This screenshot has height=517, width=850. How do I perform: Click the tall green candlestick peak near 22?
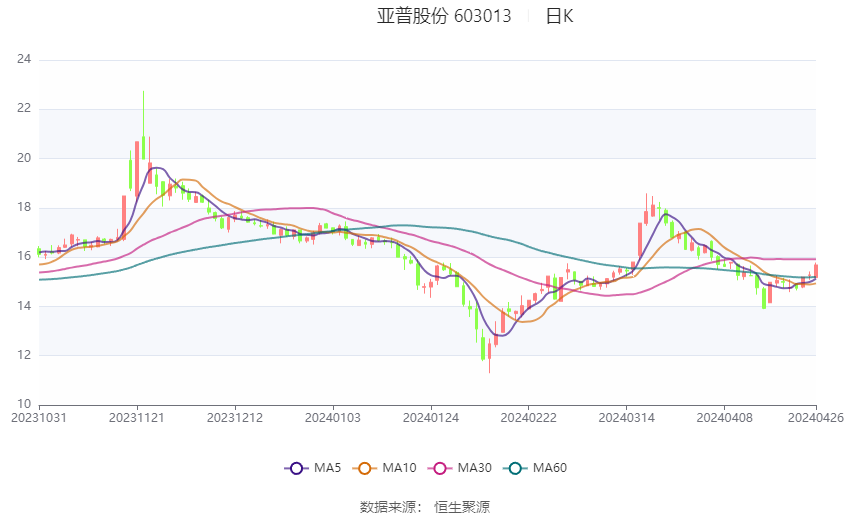pyautogui.click(x=144, y=126)
